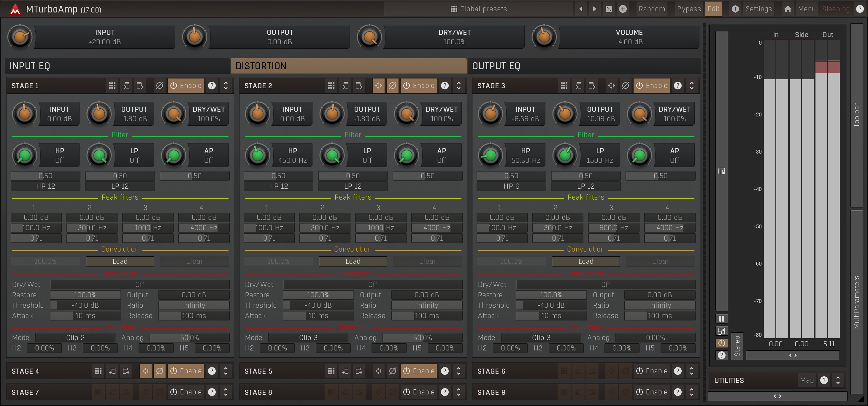The height and width of the screenshot is (406, 868).
Task: Pause the level meters
Action: (x=721, y=319)
